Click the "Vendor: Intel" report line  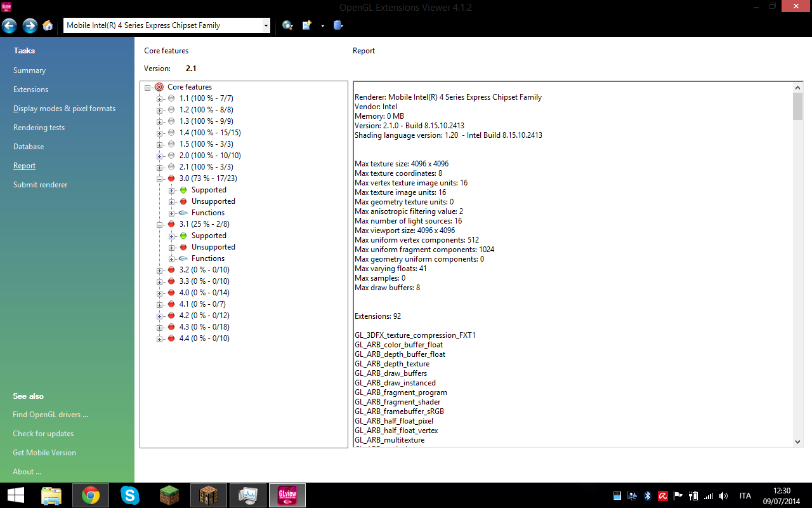(376, 107)
